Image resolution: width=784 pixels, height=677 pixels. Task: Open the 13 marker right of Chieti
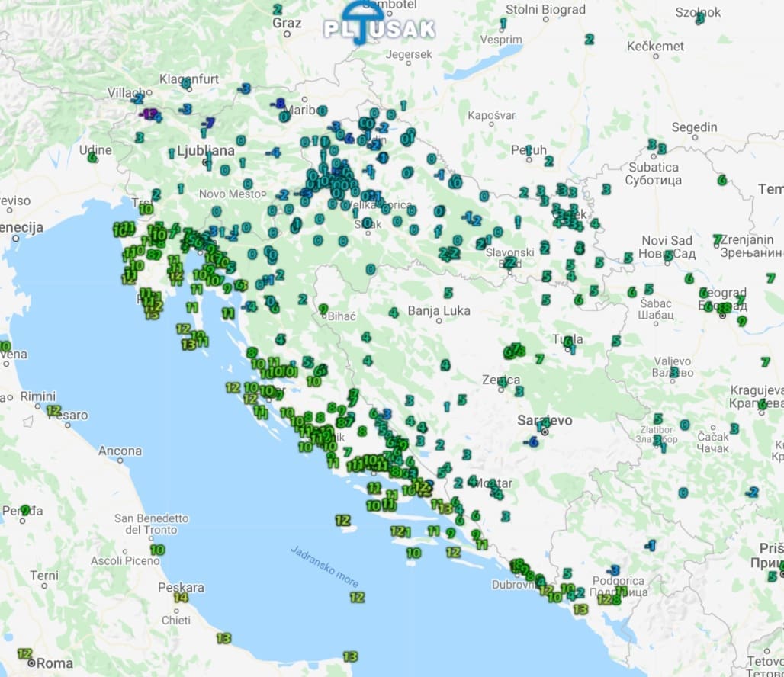tap(223, 638)
